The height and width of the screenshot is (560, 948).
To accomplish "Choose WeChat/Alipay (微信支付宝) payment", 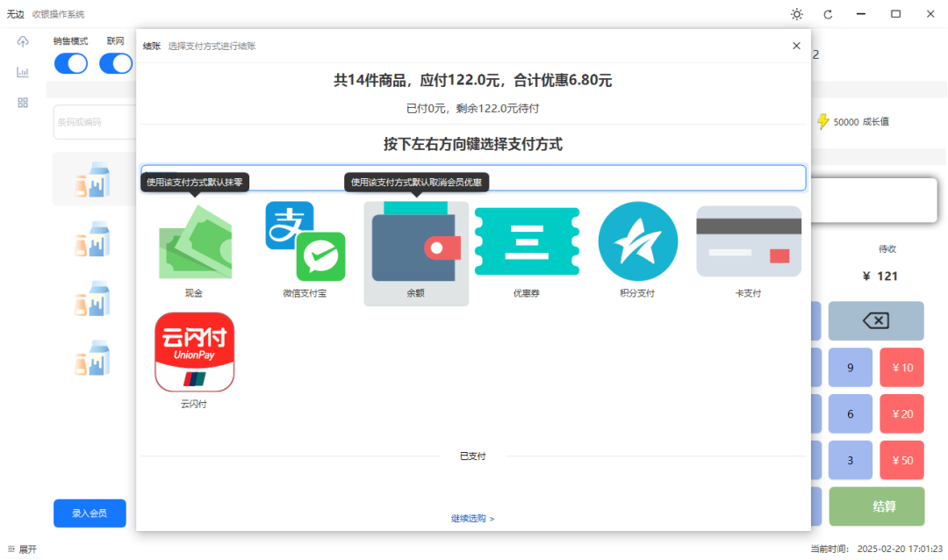I will point(305,241).
